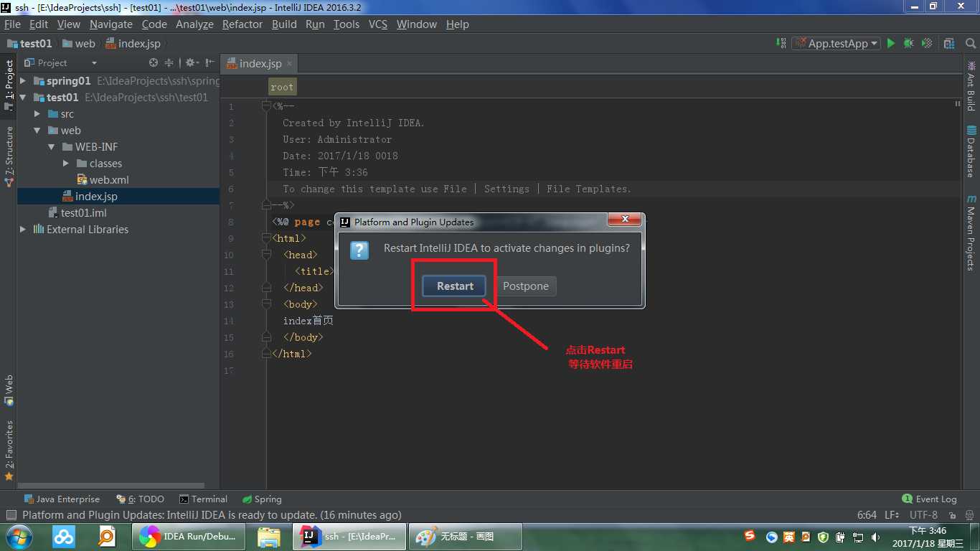
Task: Collapse the web folder arrow
Action: [x=37, y=131]
